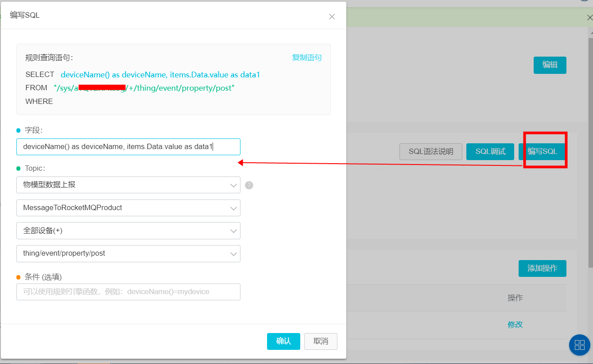Cancel the dialog with 取消 button
Image resolution: width=593 pixels, height=364 pixels.
coord(321,341)
